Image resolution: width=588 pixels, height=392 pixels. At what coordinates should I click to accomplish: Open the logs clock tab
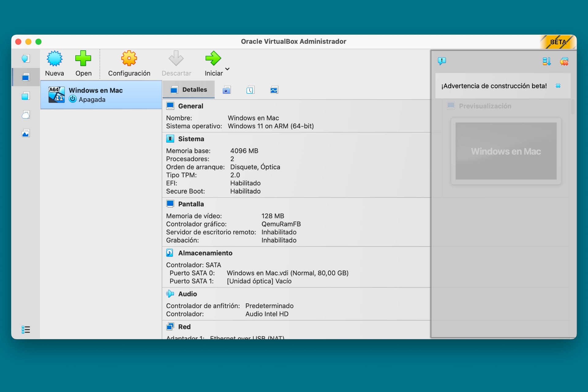[250, 90]
